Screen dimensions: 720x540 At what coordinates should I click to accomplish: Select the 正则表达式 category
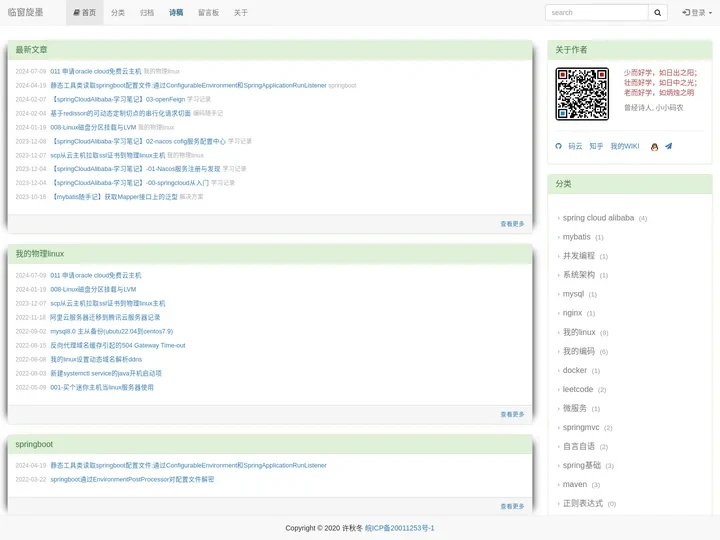pos(583,504)
